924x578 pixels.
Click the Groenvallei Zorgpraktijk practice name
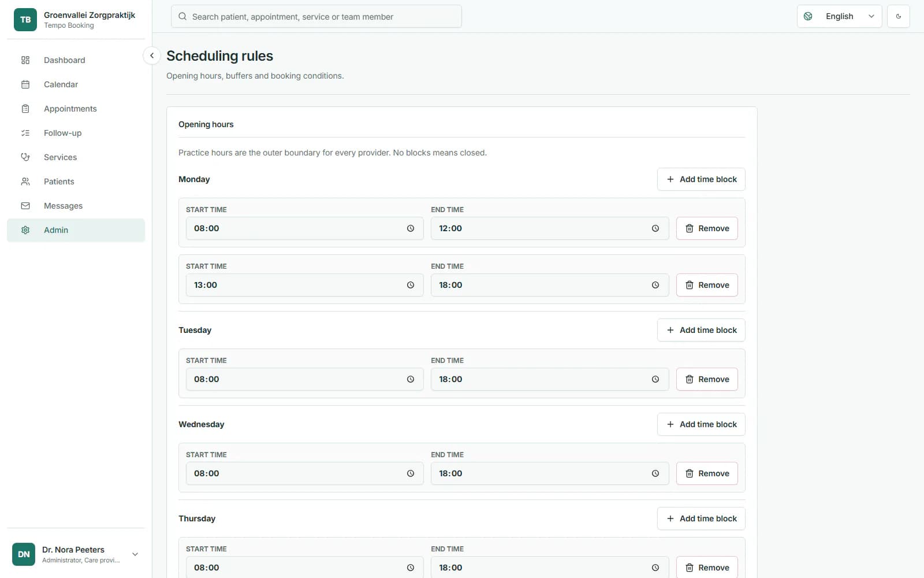pyautogui.click(x=90, y=15)
